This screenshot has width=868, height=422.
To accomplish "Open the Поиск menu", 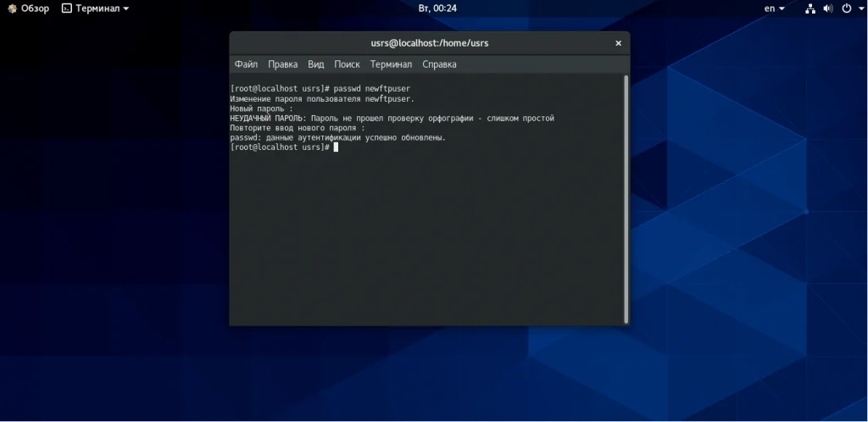I will [347, 64].
